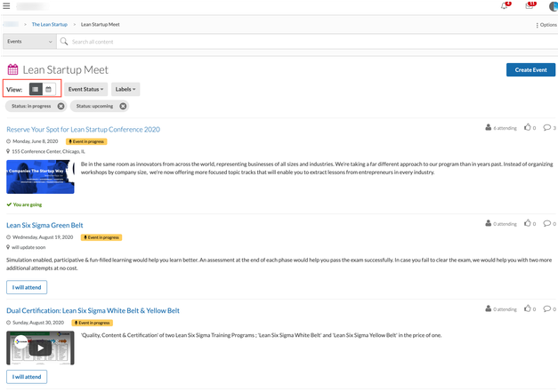The image size is (558, 392).
Task: Click 'Event in progress' badge on Dual Certification
Action: point(93,323)
